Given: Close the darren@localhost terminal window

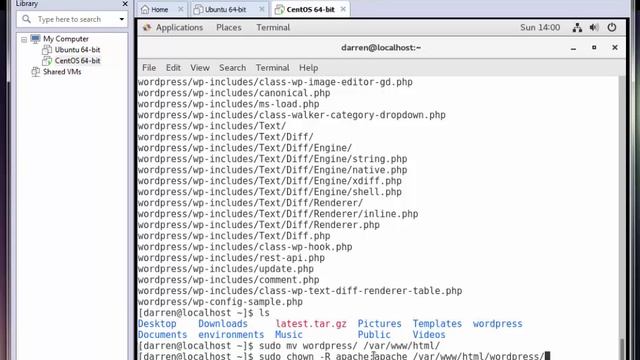Looking at the screenshot, I should (615, 48).
